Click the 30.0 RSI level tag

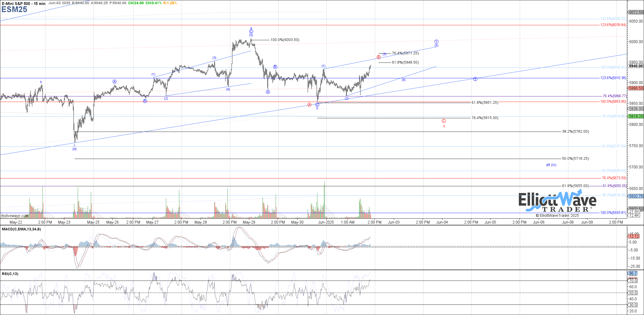click(633, 305)
